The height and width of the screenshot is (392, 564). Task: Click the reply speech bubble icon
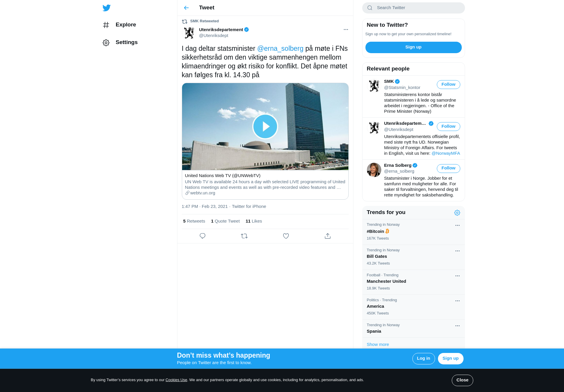[202, 236]
